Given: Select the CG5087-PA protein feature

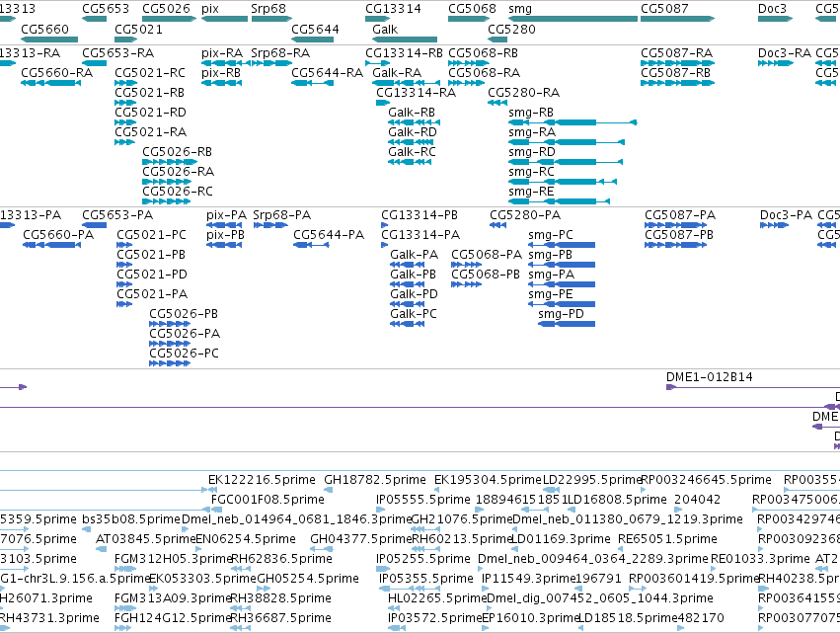Looking at the screenshot, I should 675,225.
